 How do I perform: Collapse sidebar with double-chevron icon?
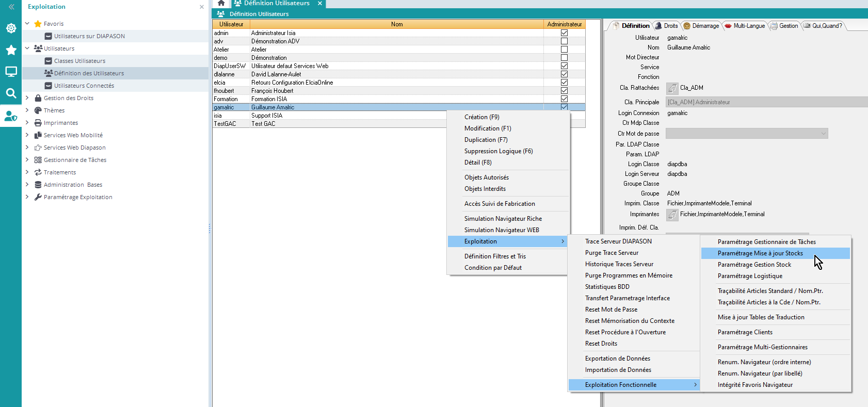11,7
